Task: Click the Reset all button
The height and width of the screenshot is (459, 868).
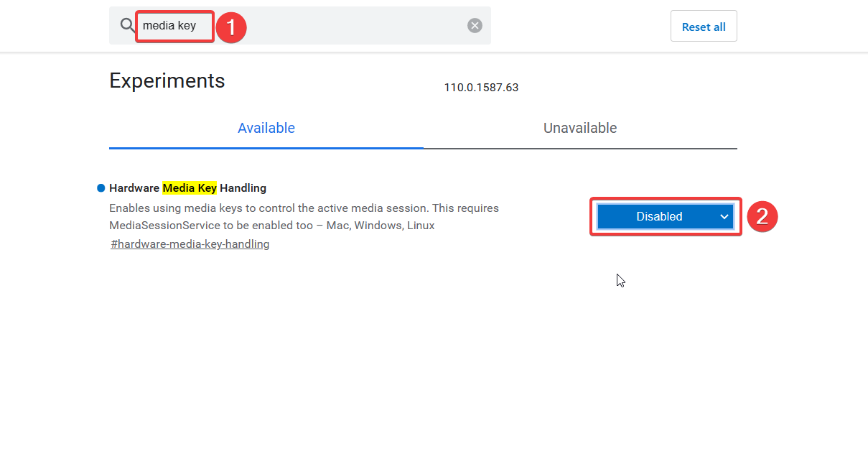Action: pos(703,25)
